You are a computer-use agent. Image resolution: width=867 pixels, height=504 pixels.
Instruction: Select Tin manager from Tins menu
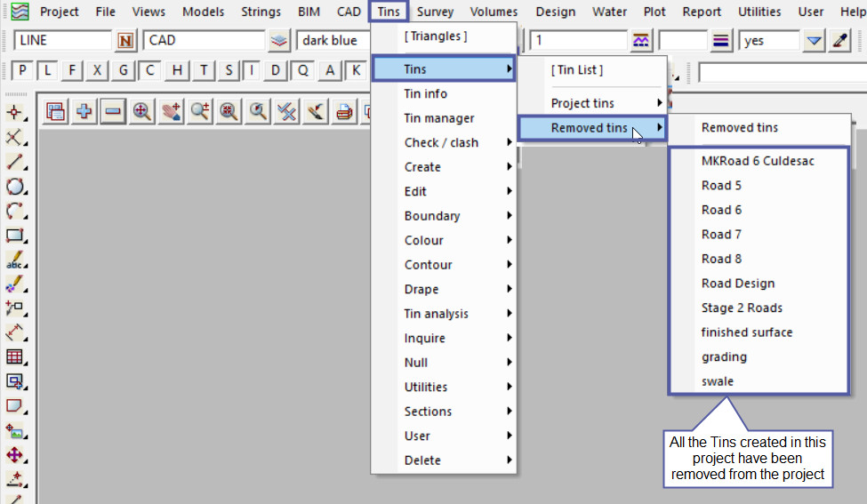pyautogui.click(x=439, y=118)
